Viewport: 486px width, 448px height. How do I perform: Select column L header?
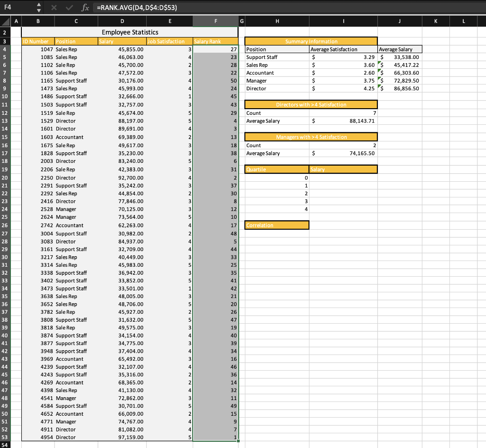463,21
